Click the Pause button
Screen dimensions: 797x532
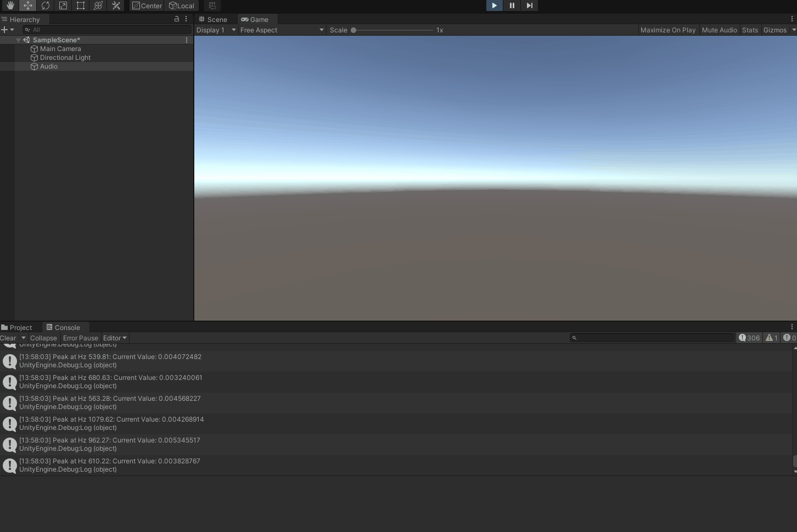click(x=512, y=5)
